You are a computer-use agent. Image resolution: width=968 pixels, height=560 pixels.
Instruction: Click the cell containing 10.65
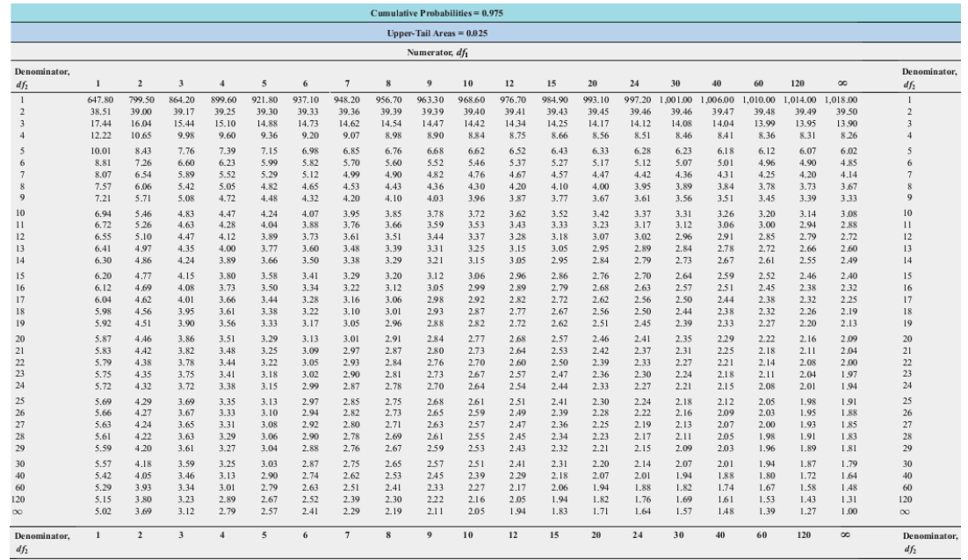pos(141,136)
